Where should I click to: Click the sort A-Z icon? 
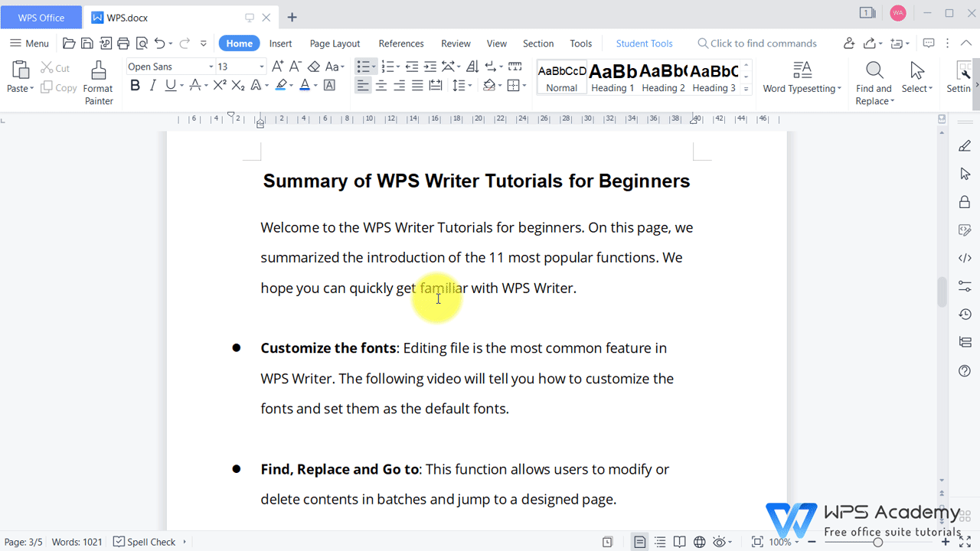472,67
